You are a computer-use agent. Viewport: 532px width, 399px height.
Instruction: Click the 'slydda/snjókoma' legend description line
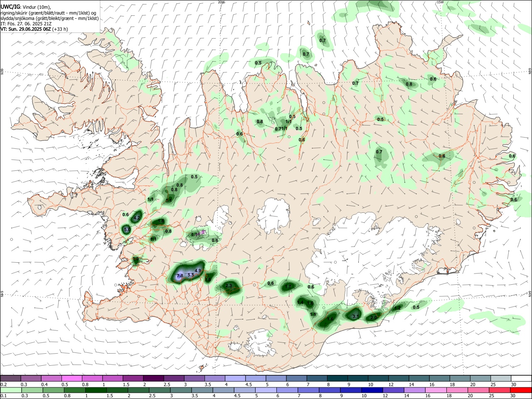[49, 18]
